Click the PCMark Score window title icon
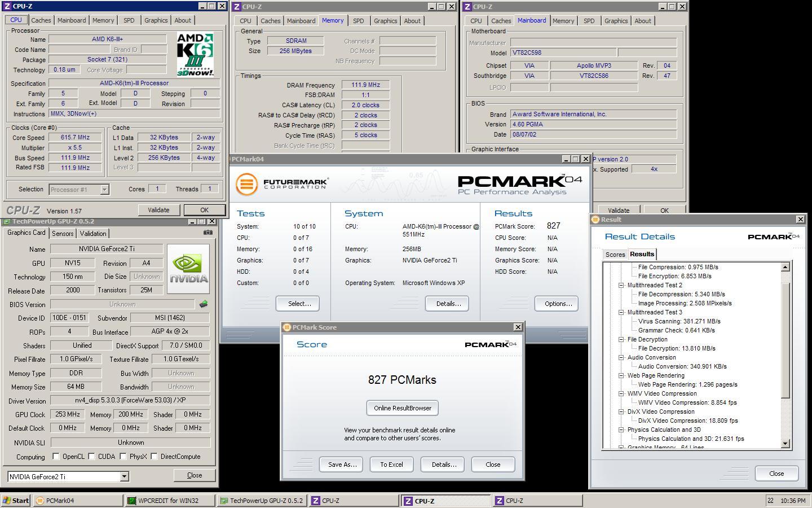 (287, 327)
